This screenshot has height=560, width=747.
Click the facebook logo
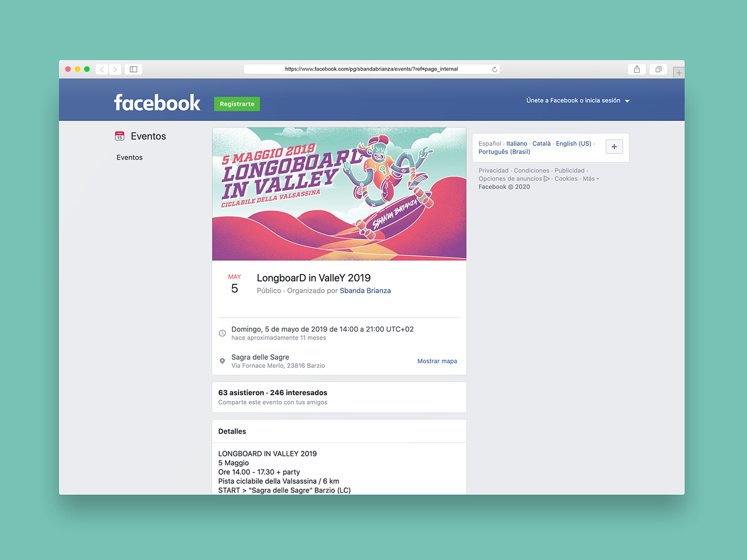[x=157, y=102]
